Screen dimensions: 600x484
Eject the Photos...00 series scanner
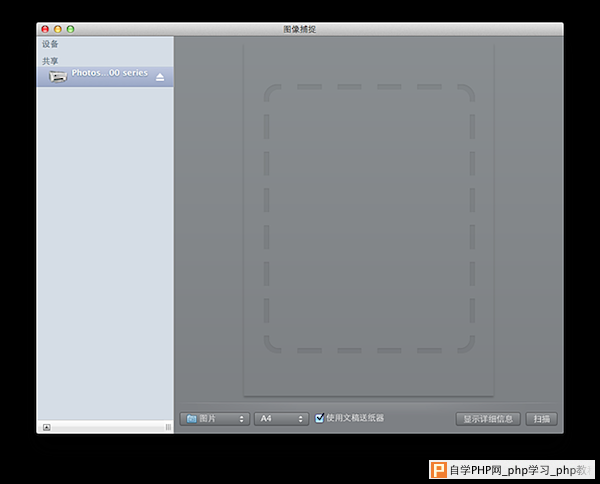(x=160, y=77)
